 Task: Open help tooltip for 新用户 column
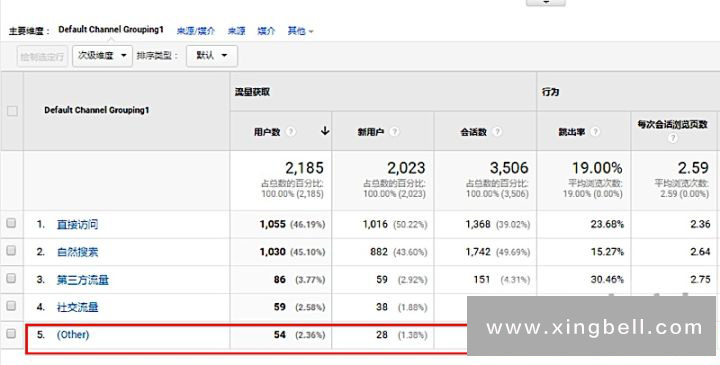(394, 132)
